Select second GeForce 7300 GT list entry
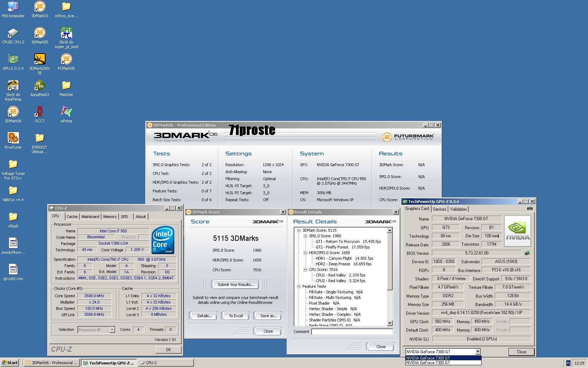Viewport: 588px width, 368px height. [443, 363]
